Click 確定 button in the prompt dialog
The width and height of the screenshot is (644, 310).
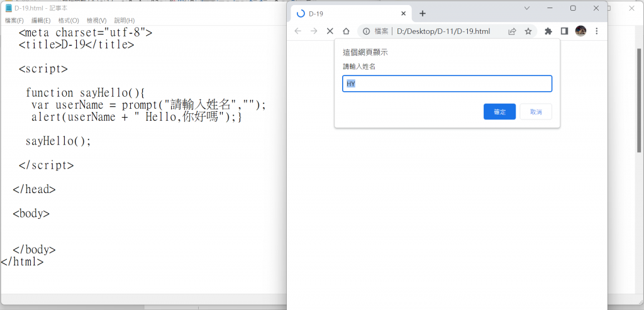click(x=499, y=112)
